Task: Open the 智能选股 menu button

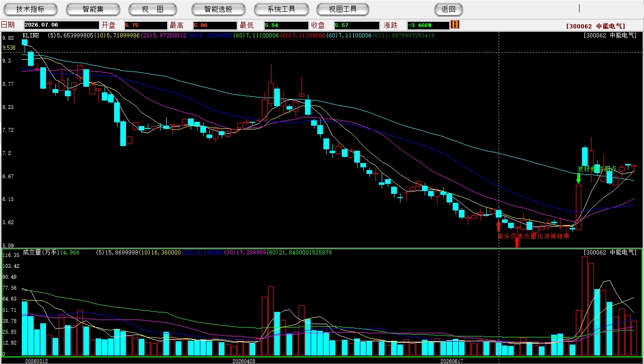Action: [218, 9]
